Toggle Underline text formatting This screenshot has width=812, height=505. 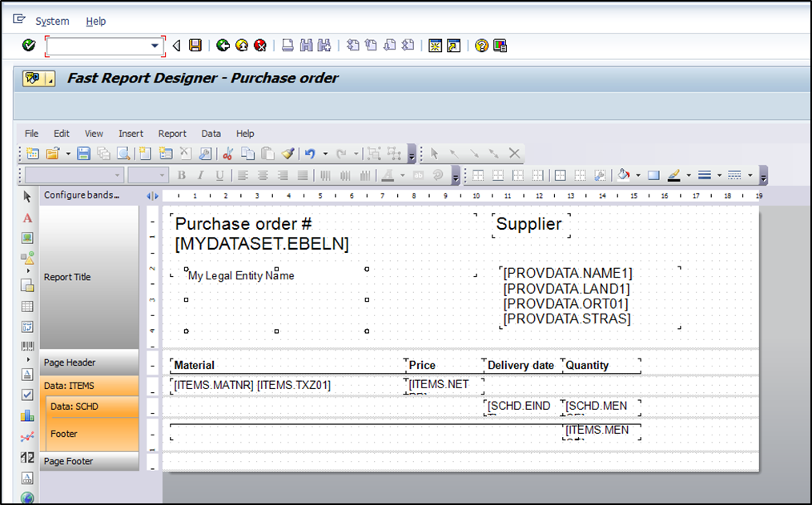point(219,175)
